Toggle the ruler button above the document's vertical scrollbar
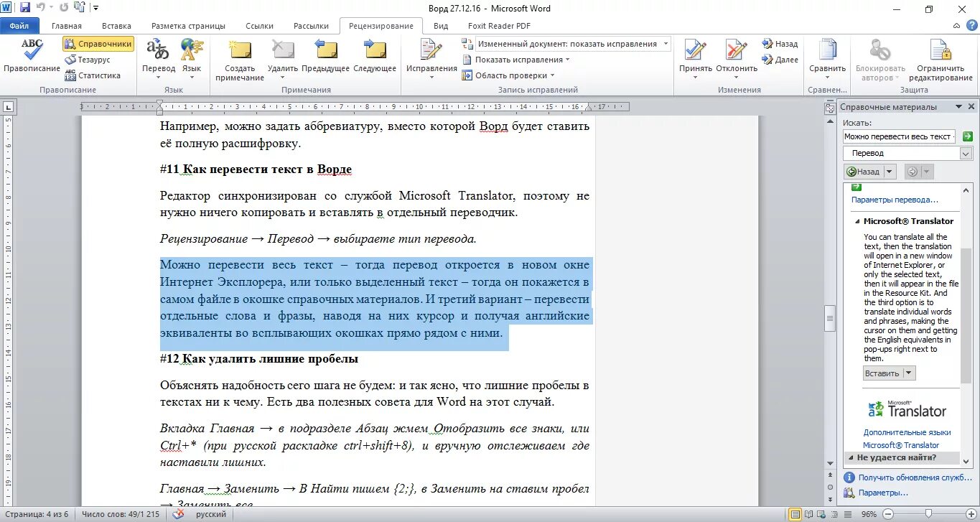The height and width of the screenshot is (522, 980). (830, 108)
